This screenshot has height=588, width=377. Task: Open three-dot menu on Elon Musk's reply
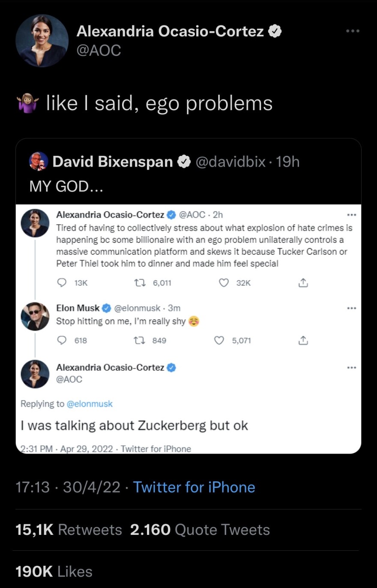[x=352, y=308]
